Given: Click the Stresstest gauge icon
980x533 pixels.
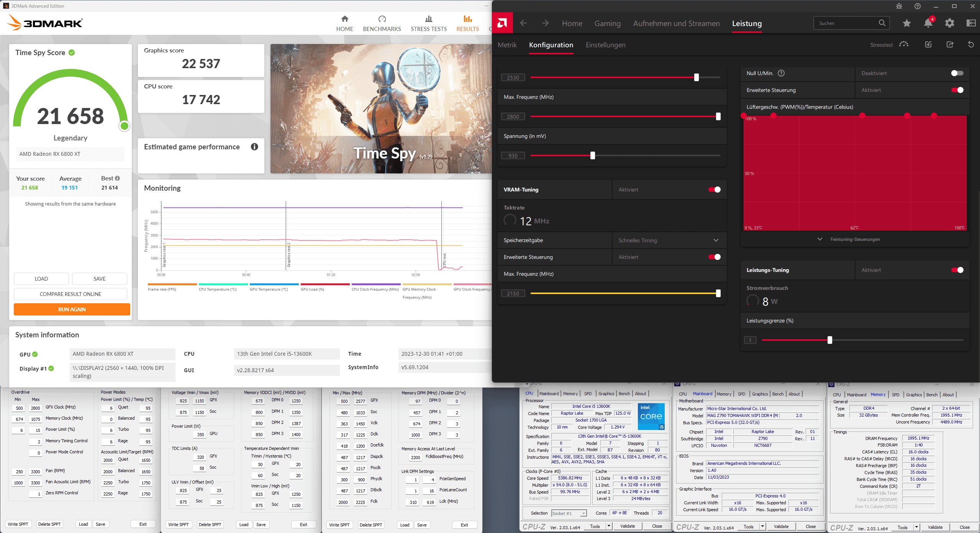Looking at the screenshot, I should 904,44.
